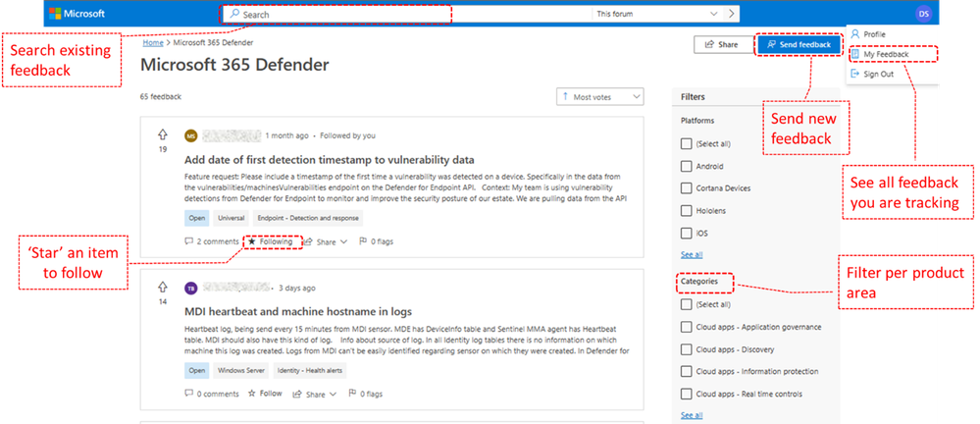Open 0 comments on MDI heartbeat post
980x424 pixels.
pos(212,394)
